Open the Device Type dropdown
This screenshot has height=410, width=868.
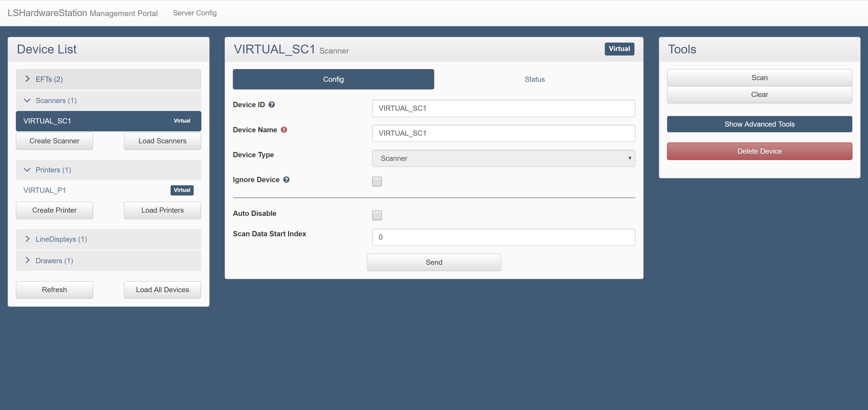click(x=503, y=158)
